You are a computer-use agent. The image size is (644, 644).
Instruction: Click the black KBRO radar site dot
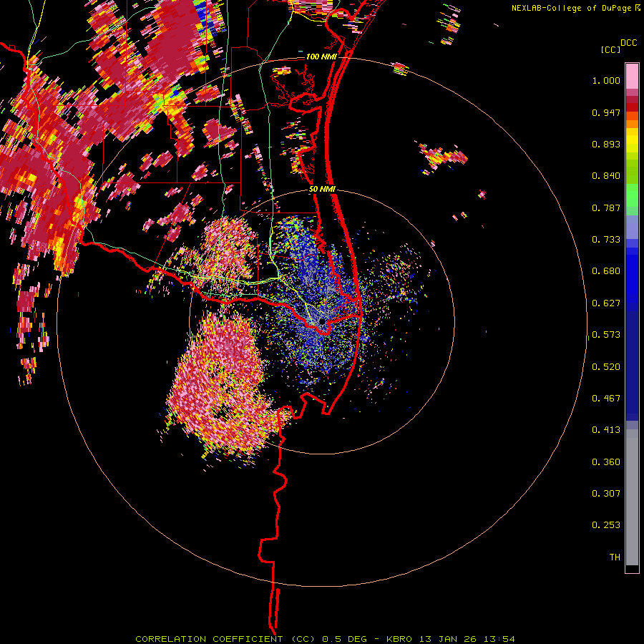click(x=323, y=321)
